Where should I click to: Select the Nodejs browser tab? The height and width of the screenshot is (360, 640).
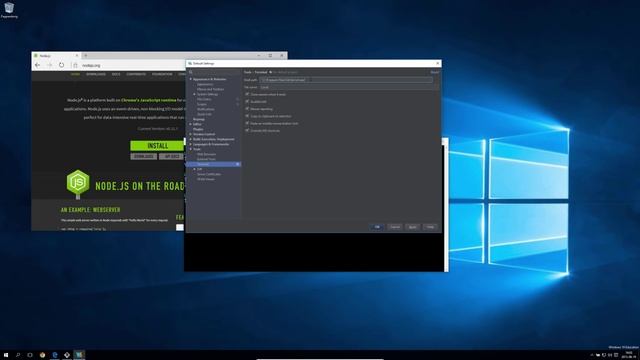point(56,56)
